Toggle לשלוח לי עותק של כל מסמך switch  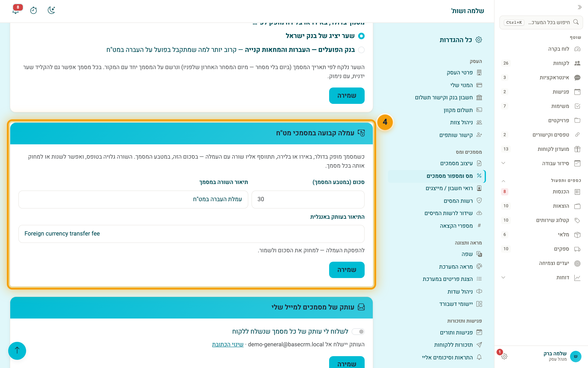(x=358, y=331)
